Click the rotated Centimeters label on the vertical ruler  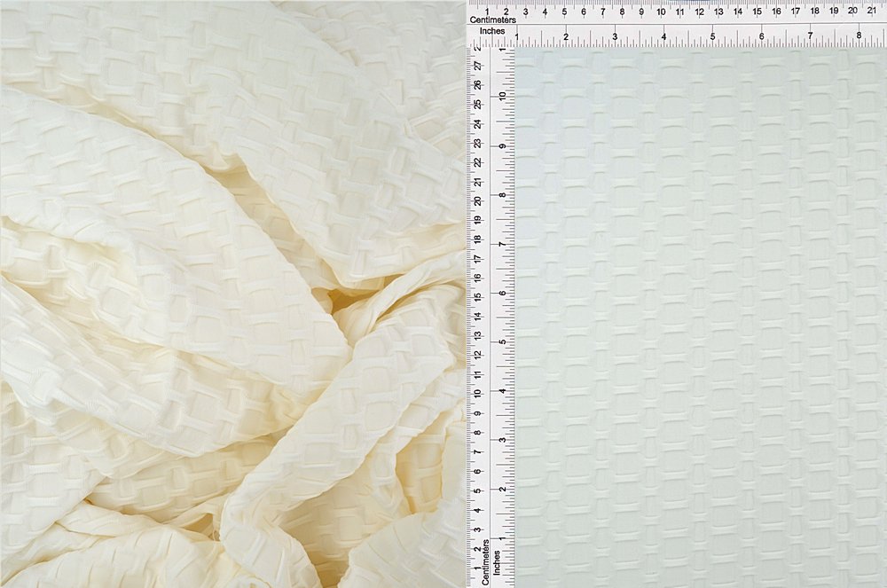pos(485,562)
